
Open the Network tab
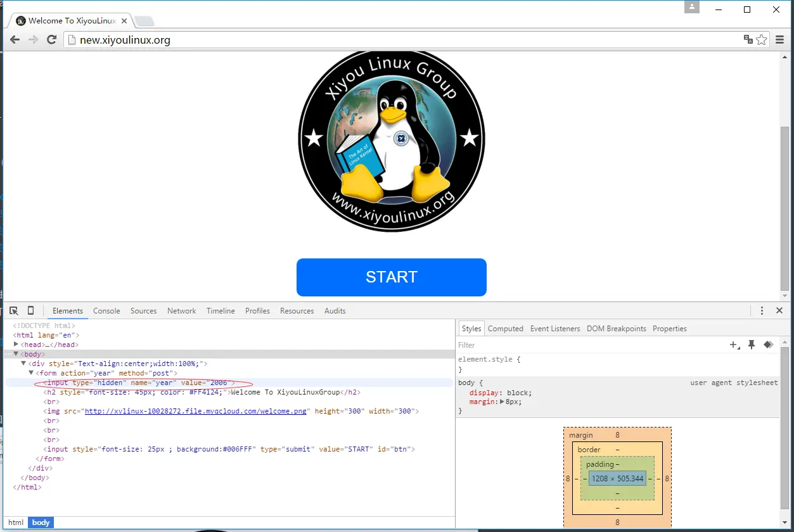(x=182, y=310)
